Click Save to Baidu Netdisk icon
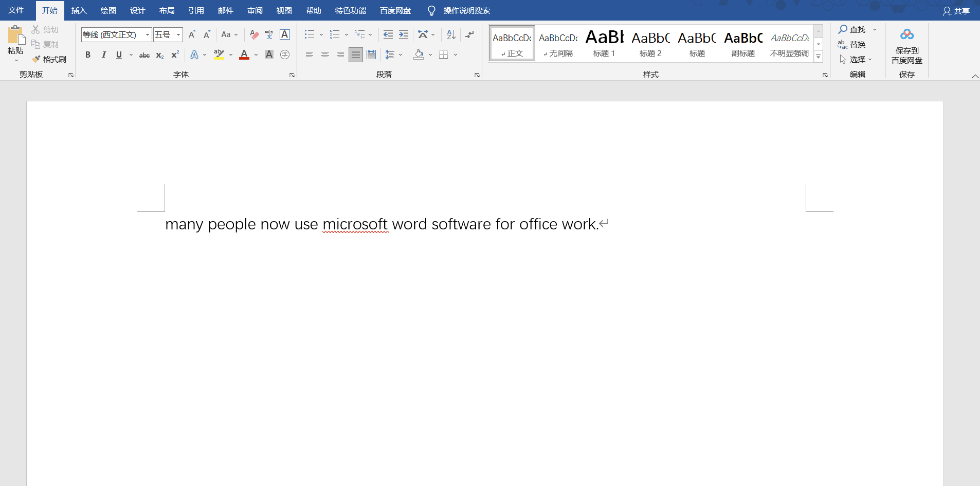 (907, 34)
